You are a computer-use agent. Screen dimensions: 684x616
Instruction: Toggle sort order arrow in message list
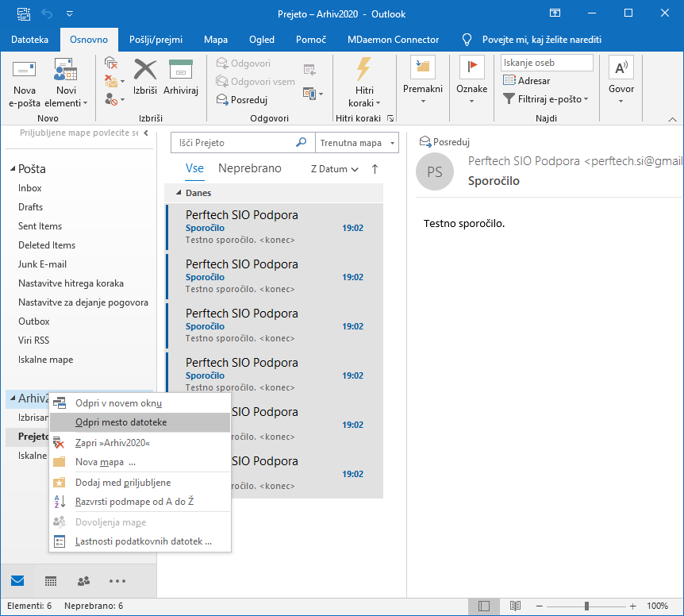(x=375, y=169)
